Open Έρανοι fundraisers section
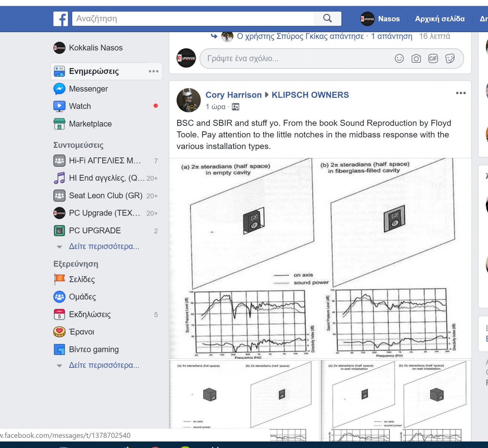 [x=82, y=332]
